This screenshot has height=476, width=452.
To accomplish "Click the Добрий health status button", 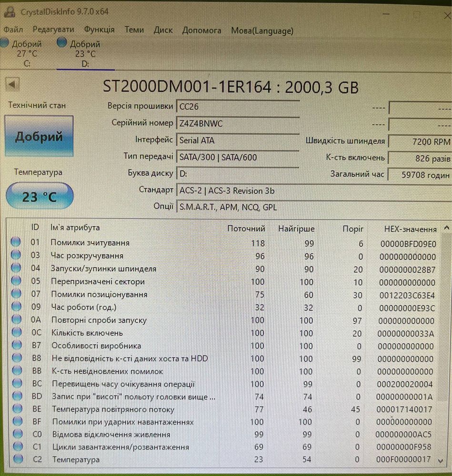I will coord(39,136).
